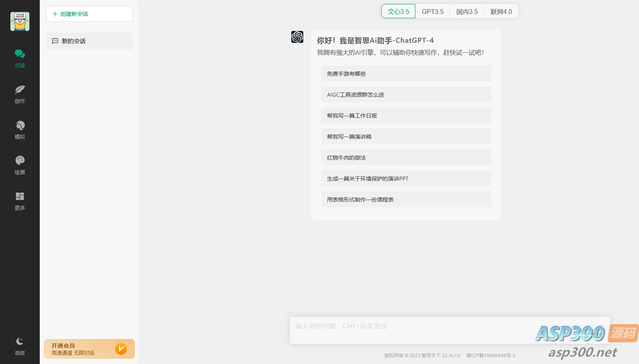The image size is (639, 364).
Task: Create a new conversation via 创建新会话 text
Action: click(x=74, y=14)
